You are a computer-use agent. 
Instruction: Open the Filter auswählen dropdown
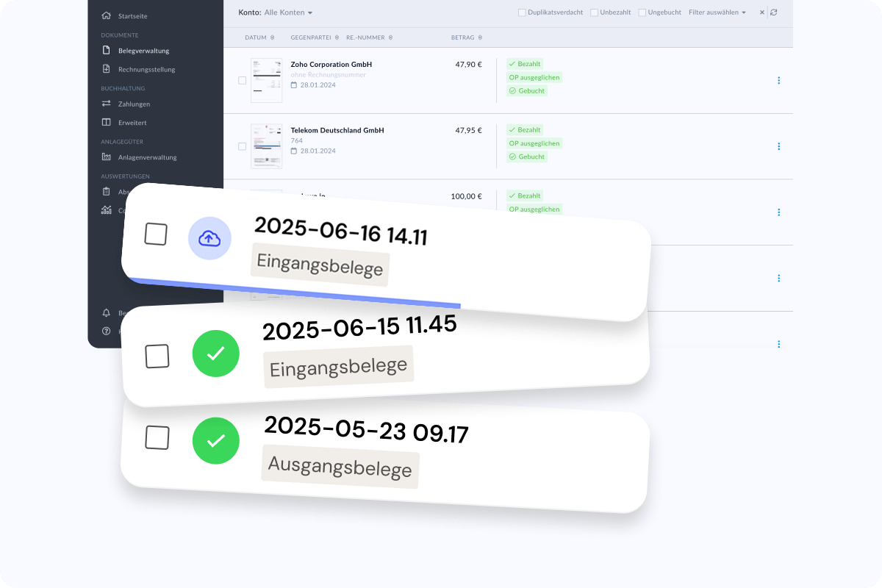pos(717,12)
